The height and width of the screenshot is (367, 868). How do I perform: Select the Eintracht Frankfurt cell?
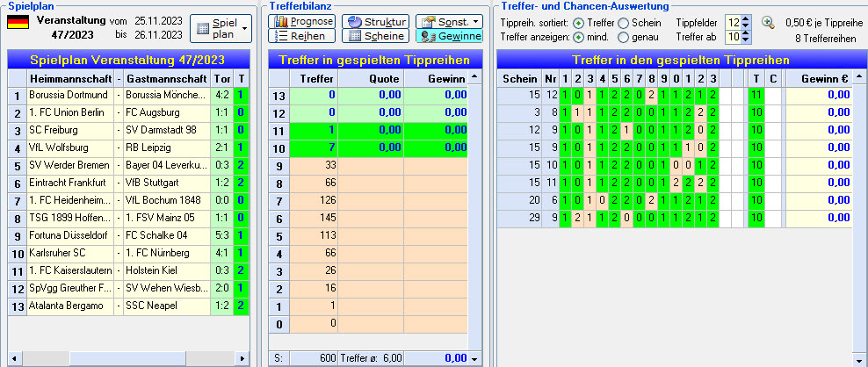coord(71,183)
